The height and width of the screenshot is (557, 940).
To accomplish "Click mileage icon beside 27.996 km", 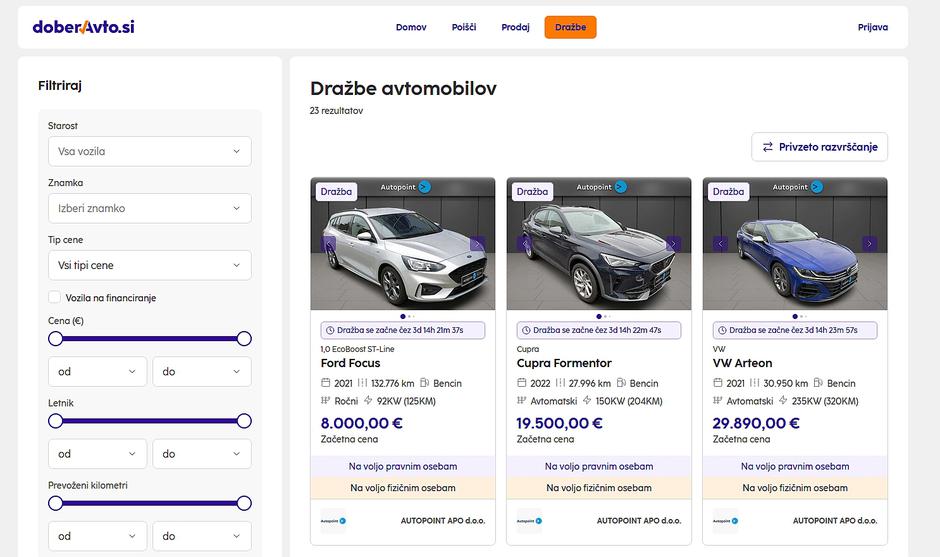I will click(560, 383).
